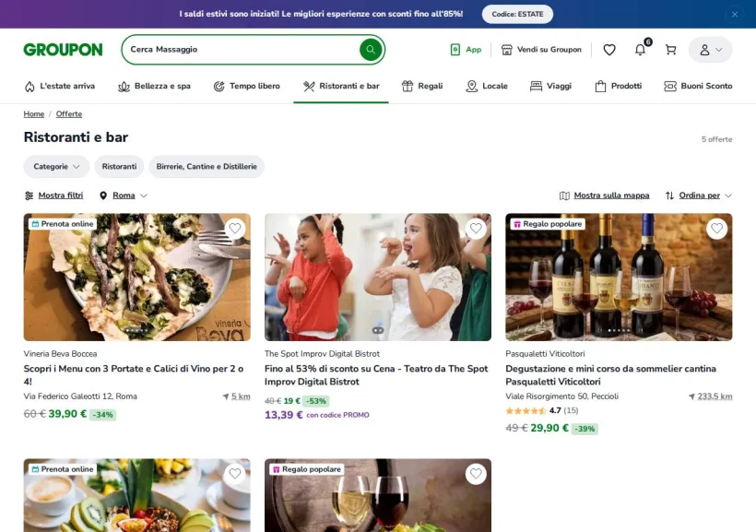Go to Offerte breadcrumb link
Viewport: 756px width, 532px height.
[69, 113]
